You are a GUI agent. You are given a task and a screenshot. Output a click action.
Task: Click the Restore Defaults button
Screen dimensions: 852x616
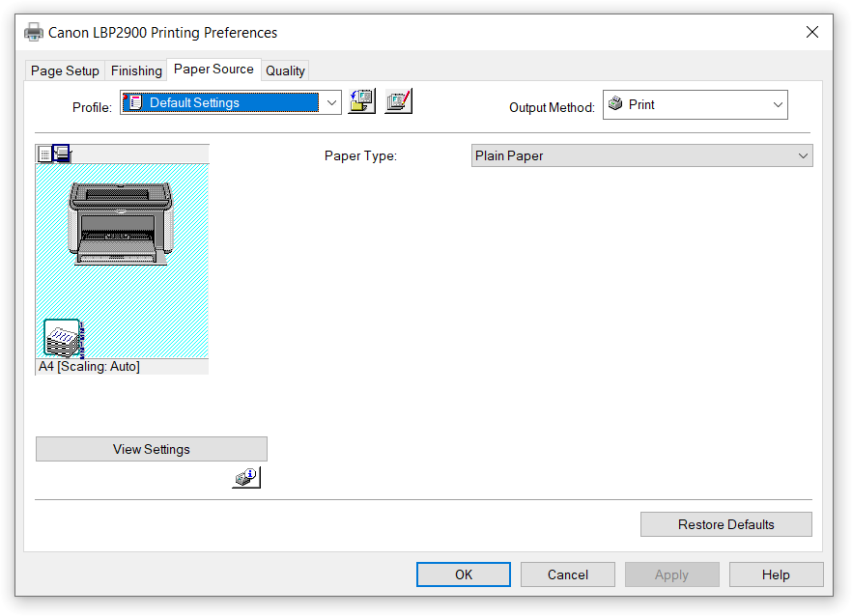point(725,524)
